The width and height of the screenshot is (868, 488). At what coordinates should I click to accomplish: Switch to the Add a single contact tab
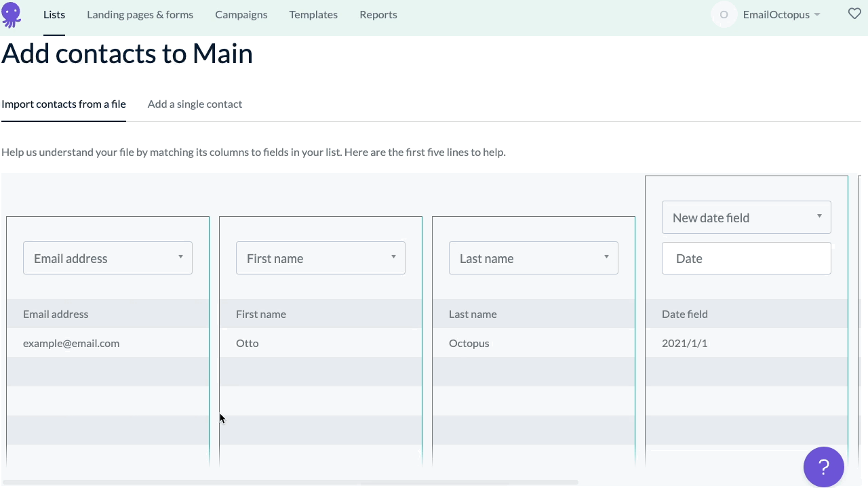pyautogui.click(x=195, y=104)
